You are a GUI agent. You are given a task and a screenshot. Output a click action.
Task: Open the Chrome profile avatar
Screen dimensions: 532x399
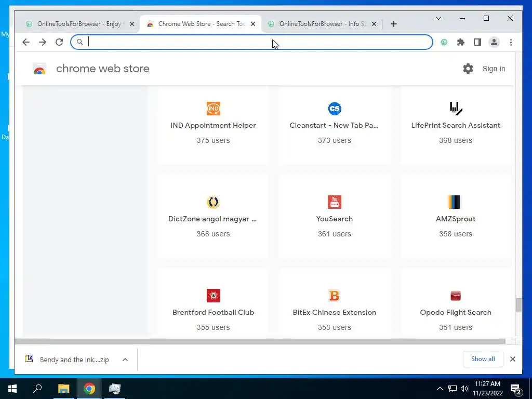pos(494,42)
